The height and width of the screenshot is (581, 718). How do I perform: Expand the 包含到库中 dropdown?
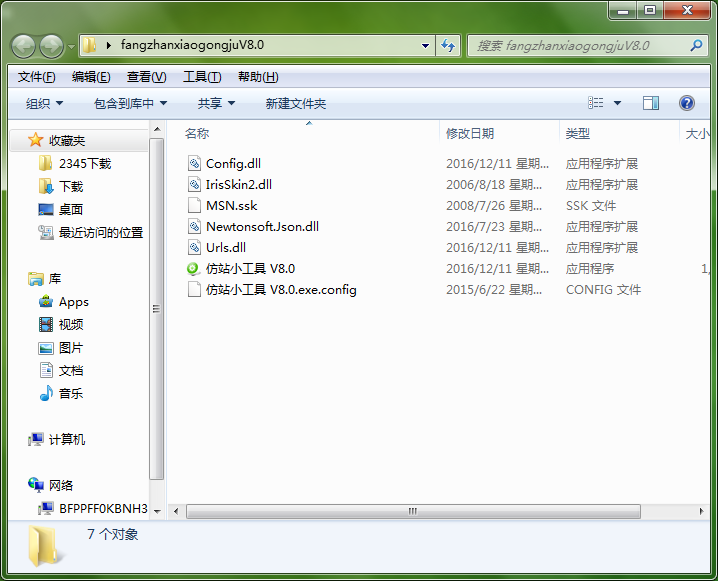[130, 103]
